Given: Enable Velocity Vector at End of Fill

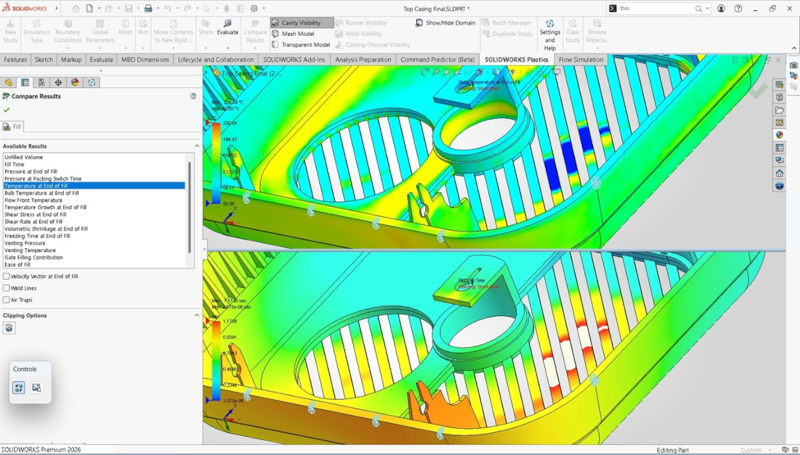Looking at the screenshot, I should (7, 276).
